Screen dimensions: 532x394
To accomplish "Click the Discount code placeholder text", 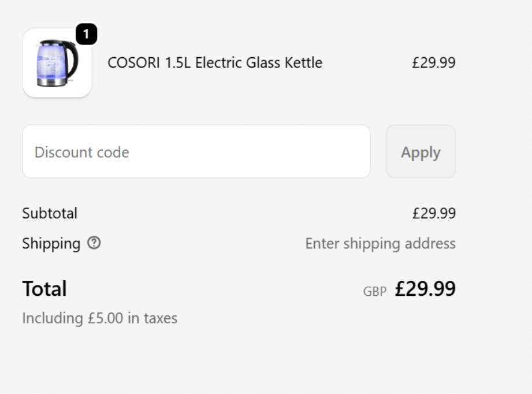I will click(x=82, y=151).
